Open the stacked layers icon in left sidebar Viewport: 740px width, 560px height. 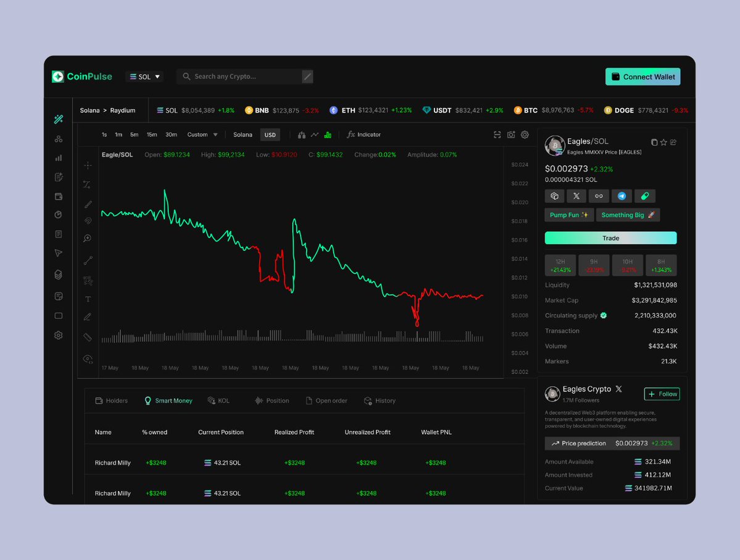point(59,274)
